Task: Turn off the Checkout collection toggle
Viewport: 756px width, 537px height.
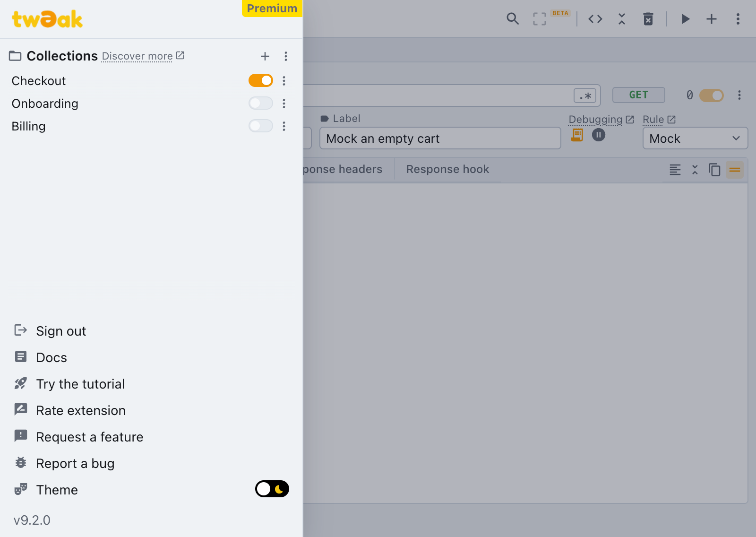Action: [x=261, y=80]
